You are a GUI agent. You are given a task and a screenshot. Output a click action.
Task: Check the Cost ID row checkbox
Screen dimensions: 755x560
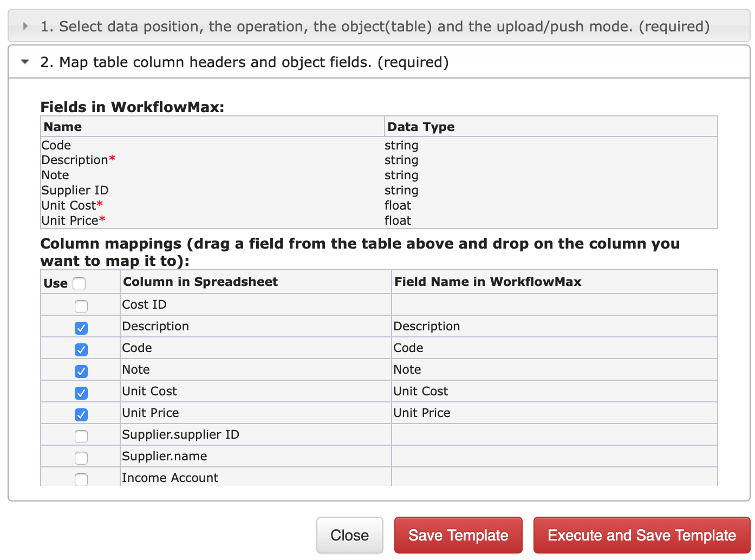(81, 306)
